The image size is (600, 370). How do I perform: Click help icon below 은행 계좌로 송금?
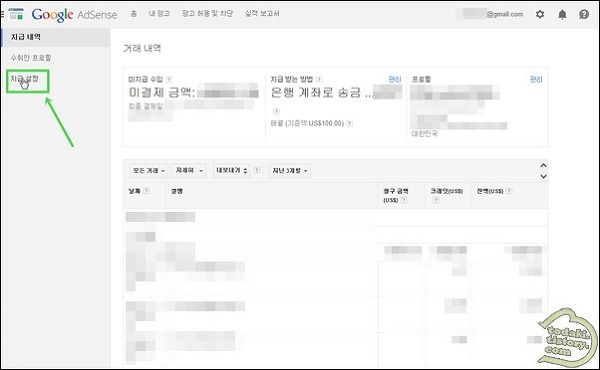pyautogui.click(x=276, y=111)
